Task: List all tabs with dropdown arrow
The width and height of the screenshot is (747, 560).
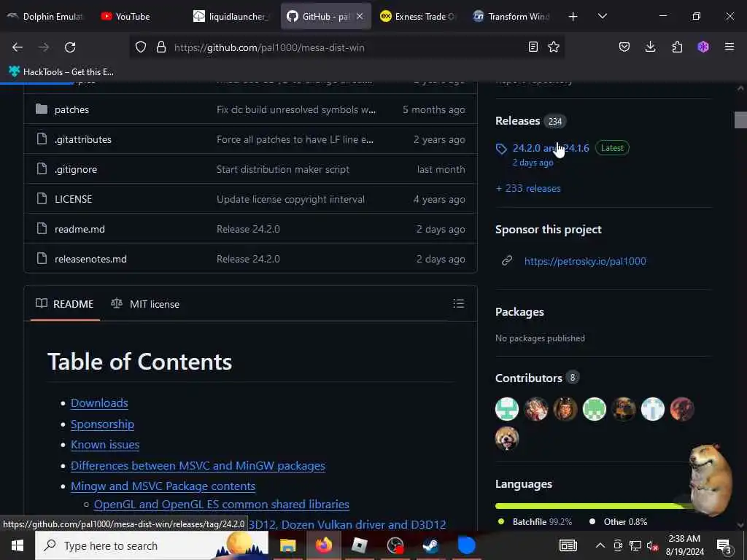Action: (602, 17)
